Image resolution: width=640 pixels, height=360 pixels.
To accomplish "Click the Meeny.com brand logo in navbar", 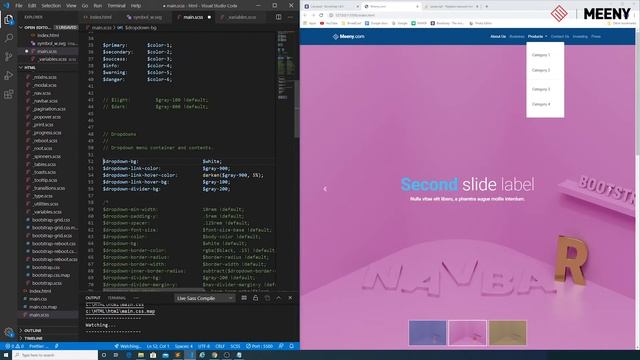I will [x=349, y=36].
